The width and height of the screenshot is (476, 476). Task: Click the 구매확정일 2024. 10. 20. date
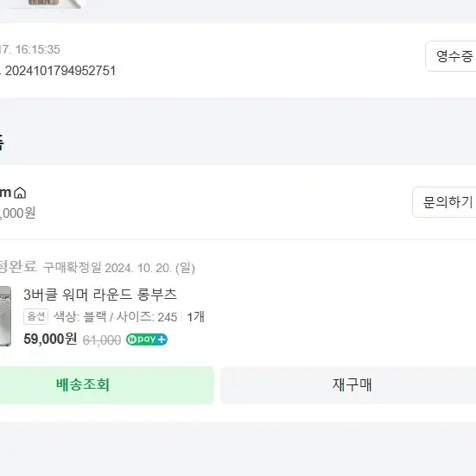pos(119,268)
